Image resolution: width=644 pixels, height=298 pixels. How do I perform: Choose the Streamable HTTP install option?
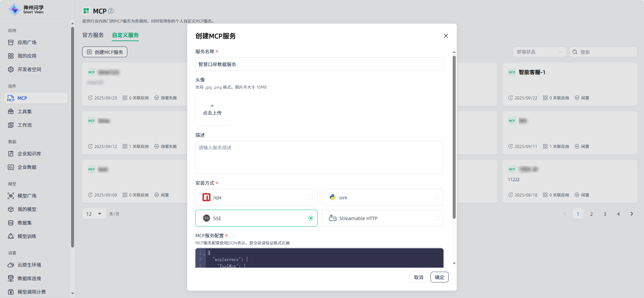click(x=382, y=218)
